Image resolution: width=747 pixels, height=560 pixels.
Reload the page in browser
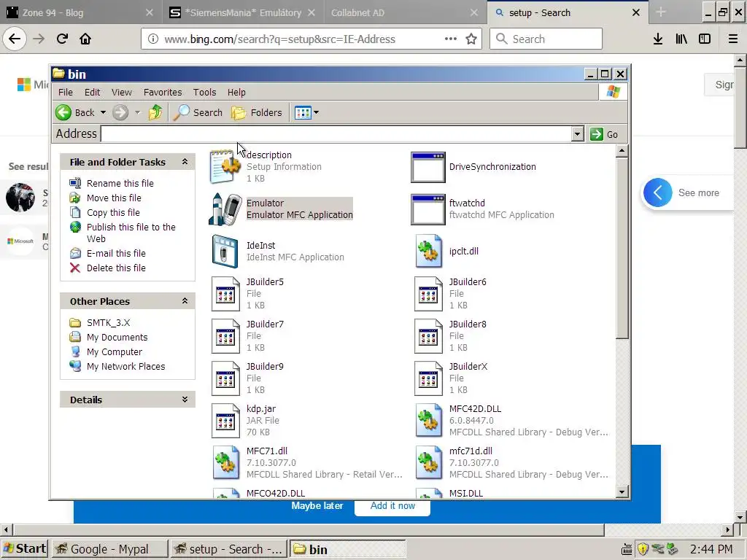click(62, 39)
